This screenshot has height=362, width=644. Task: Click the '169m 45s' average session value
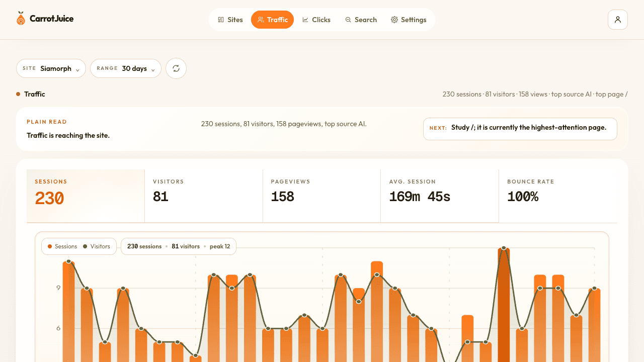coord(420,197)
